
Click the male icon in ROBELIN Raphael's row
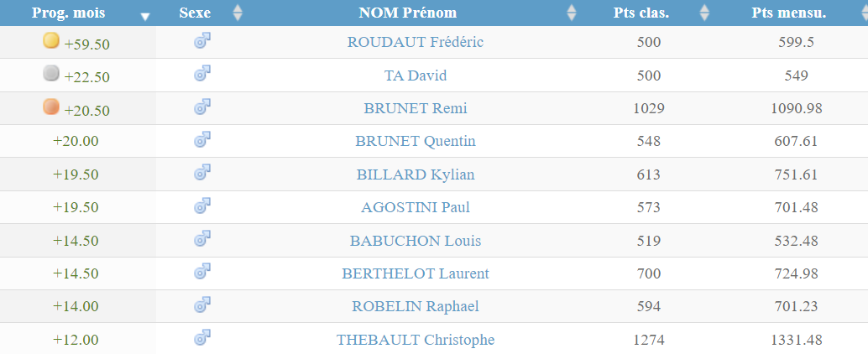pyautogui.click(x=201, y=305)
